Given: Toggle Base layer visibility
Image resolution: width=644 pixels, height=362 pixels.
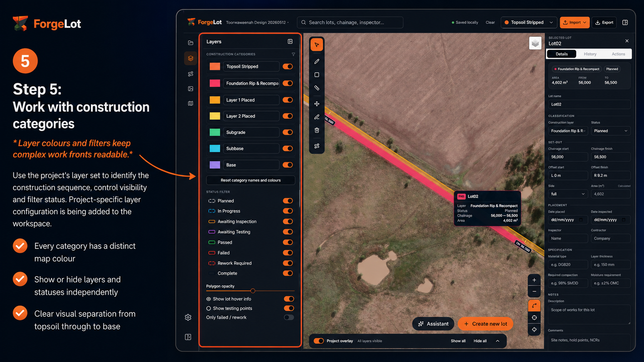Looking at the screenshot, I should pos(288,165).
